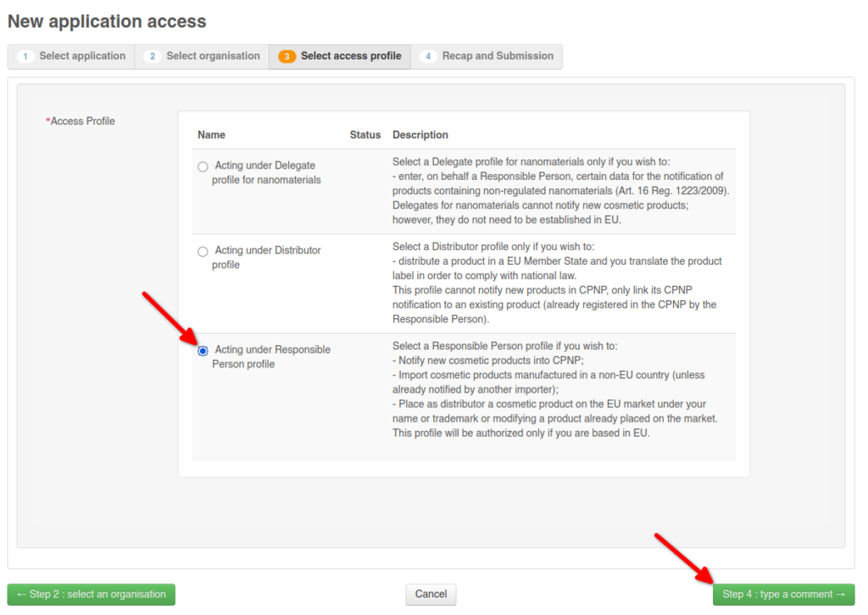Click the Distributor profile description text
Viewport: 868px width, 615px height.
tap(557, 283)
